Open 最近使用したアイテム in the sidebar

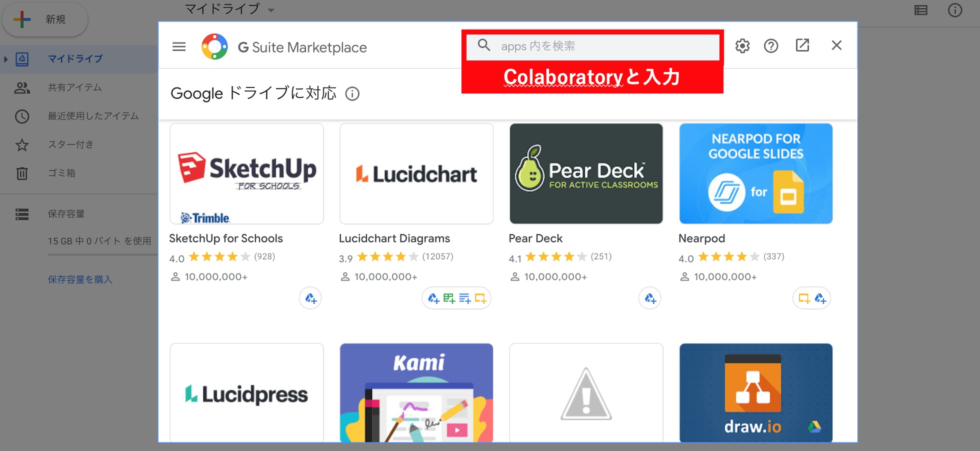tap(93, 116)
